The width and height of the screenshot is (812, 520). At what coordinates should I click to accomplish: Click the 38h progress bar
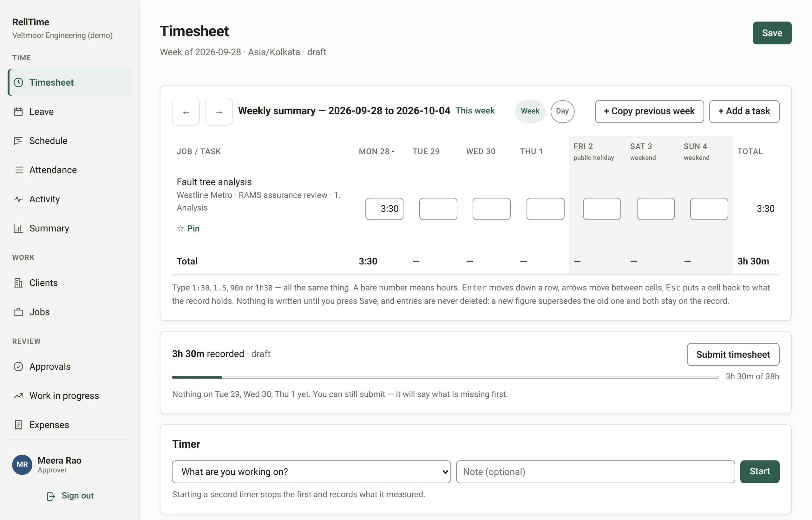tap(445, 377)
